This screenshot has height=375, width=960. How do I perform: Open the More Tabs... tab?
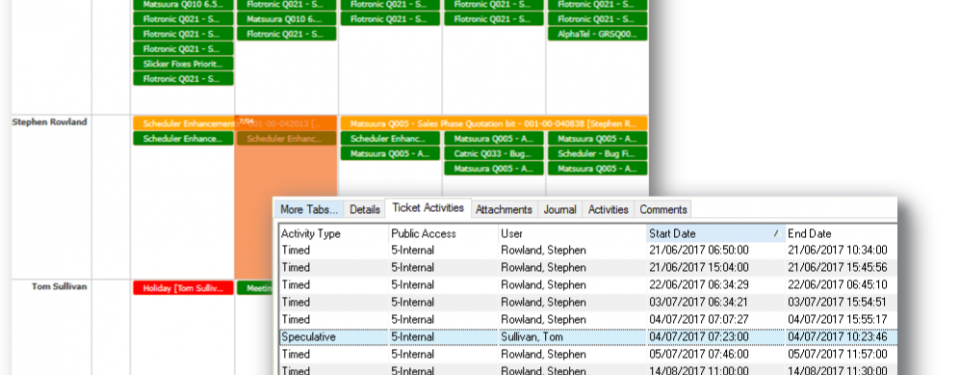(309, 210)
